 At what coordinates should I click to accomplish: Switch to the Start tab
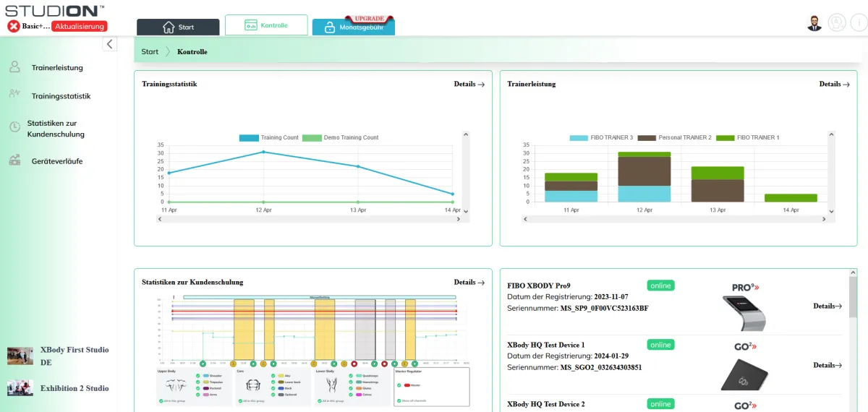click(x=178, y=27)
